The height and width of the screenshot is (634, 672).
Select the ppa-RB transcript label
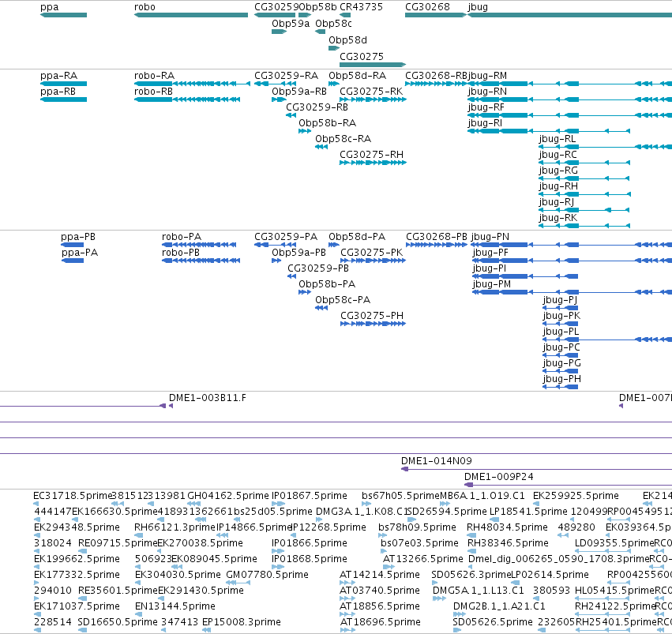click(58, 92)
